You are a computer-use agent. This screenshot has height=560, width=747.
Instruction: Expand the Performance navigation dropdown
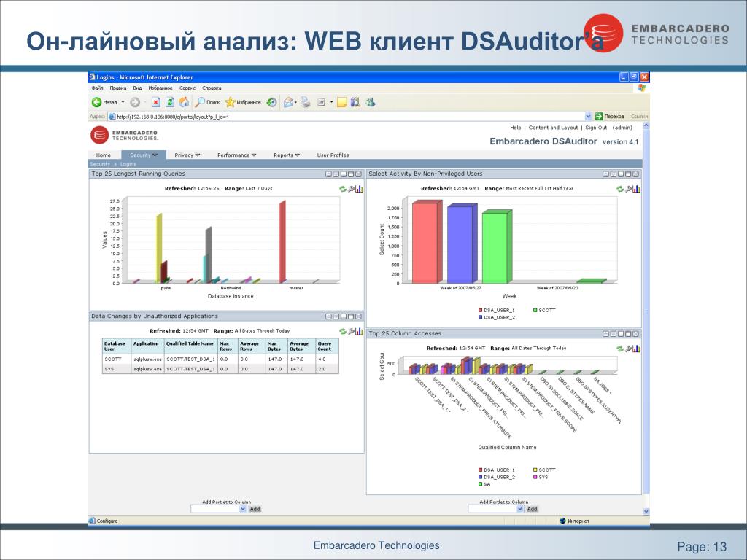coord(254,155)
